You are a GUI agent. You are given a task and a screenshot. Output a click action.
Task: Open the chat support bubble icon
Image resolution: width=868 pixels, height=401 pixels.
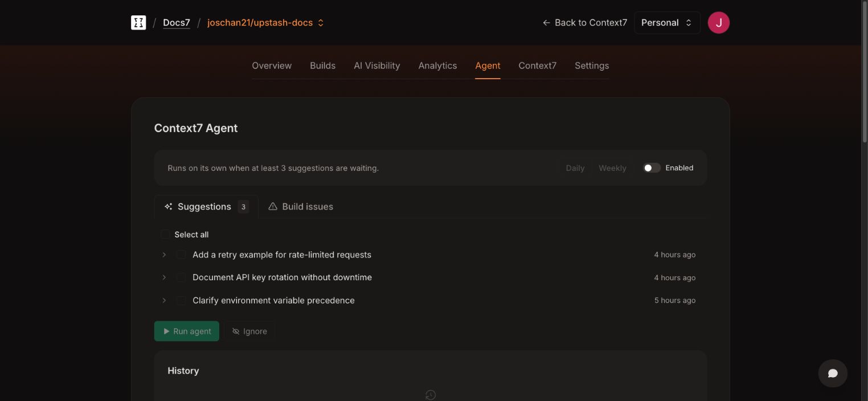(x=833, y=374)
